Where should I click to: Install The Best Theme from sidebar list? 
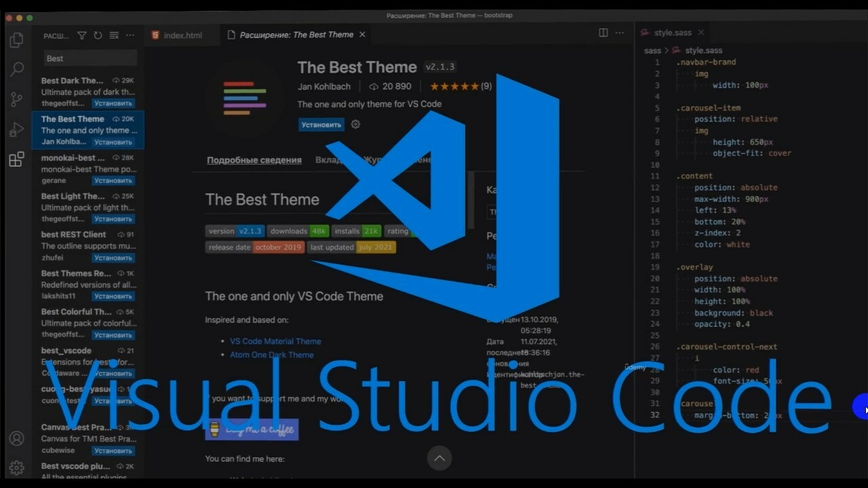tap(113, 142)
